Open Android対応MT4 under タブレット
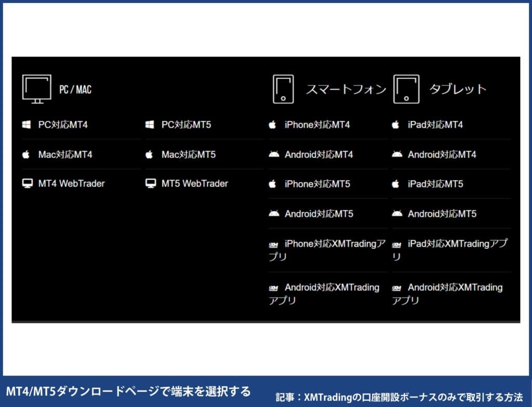The height and width of the screenshot is (407, 532). pos(442,155)
